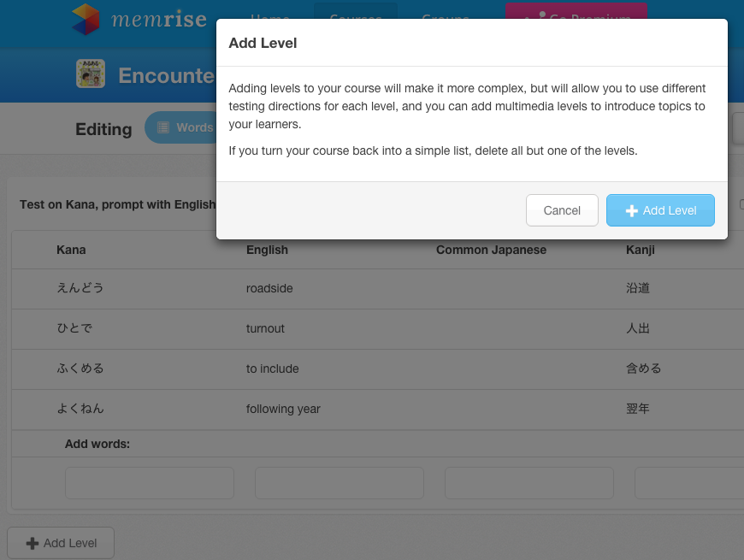Open the course thumbnail image
The image size is (744, 560).
point(91,74)
